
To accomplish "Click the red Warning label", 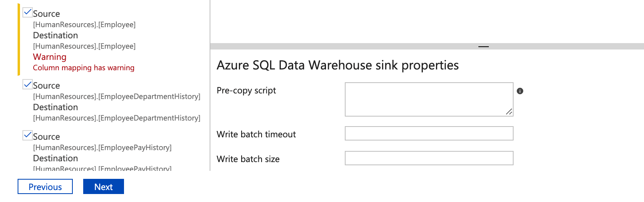I will (50, 57).
